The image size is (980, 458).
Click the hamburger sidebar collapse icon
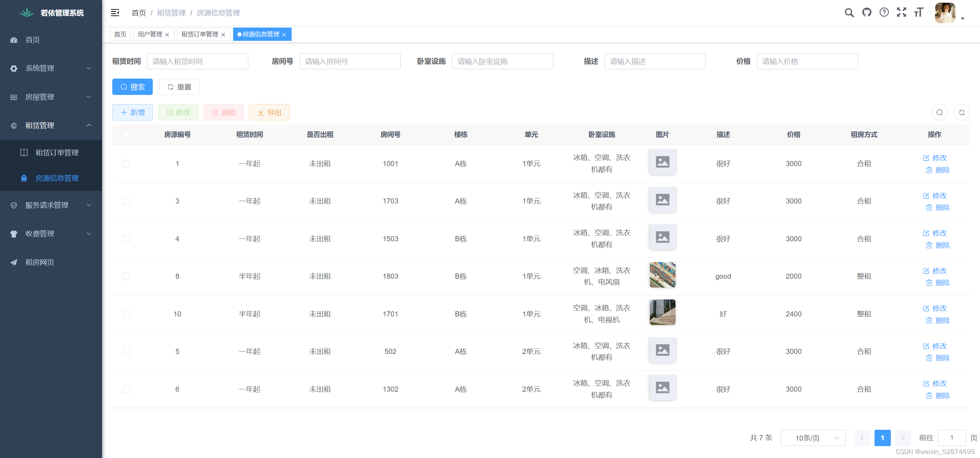coord(115,13)
